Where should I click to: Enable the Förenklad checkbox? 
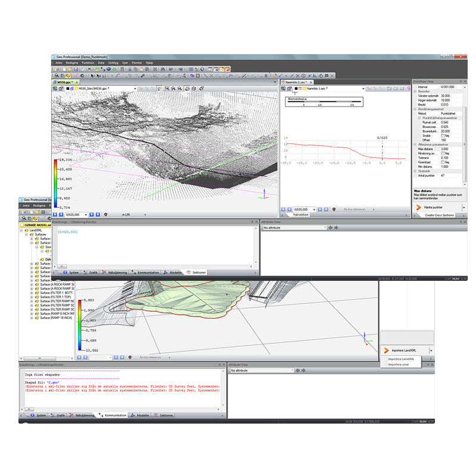tap(443, 162)
